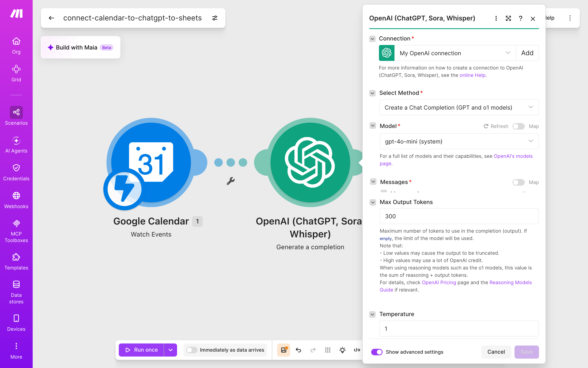
Task: Collapse the Max Output Tokens section
Action: coord(373,202)
